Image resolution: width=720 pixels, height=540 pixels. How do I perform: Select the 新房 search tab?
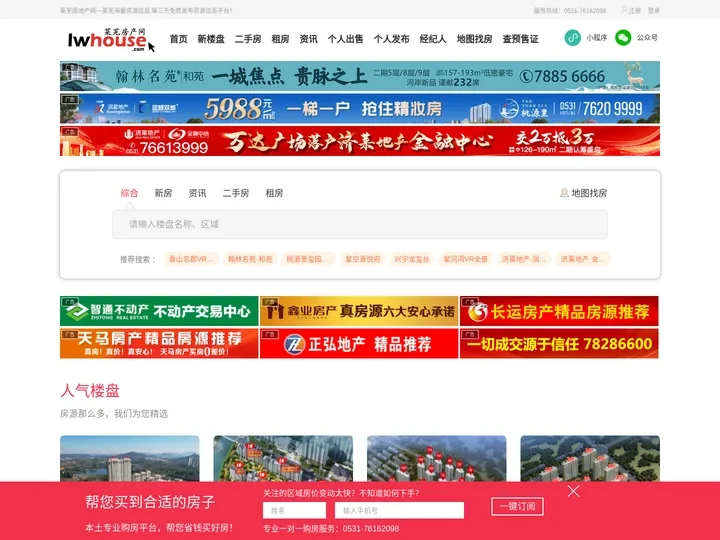click(x=163, y=193)
